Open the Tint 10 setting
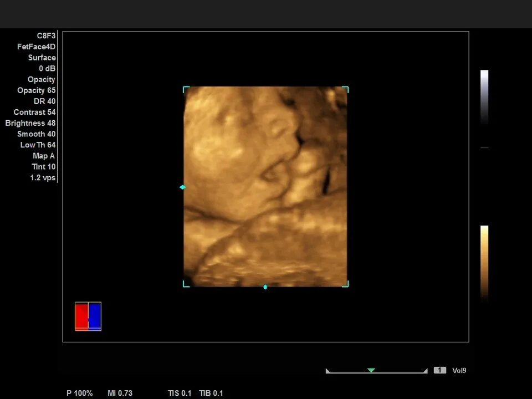The width and height of the screenshot is (532, 399). click(43, 167)
